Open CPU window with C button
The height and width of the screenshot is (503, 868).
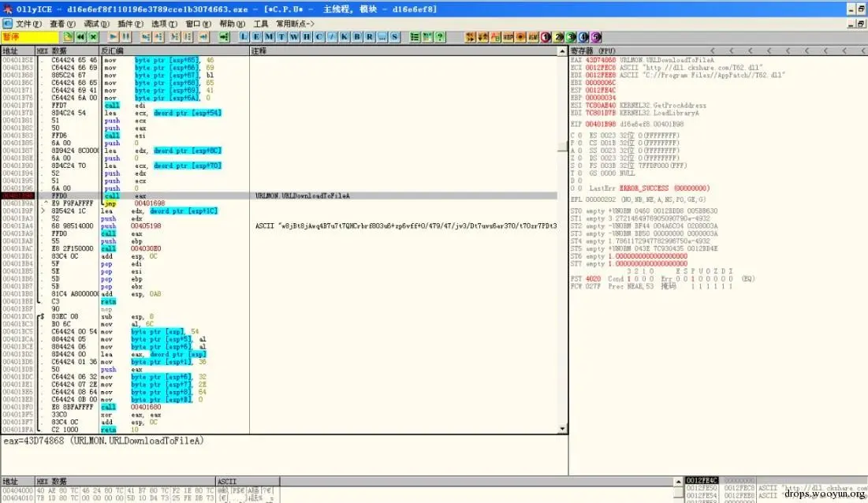319,37
